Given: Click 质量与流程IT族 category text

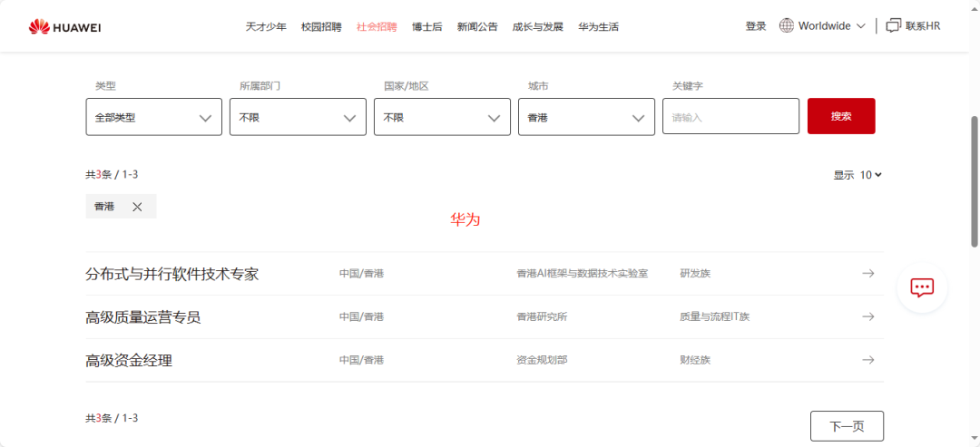Looking at the screenshot, I should (714, 317).
